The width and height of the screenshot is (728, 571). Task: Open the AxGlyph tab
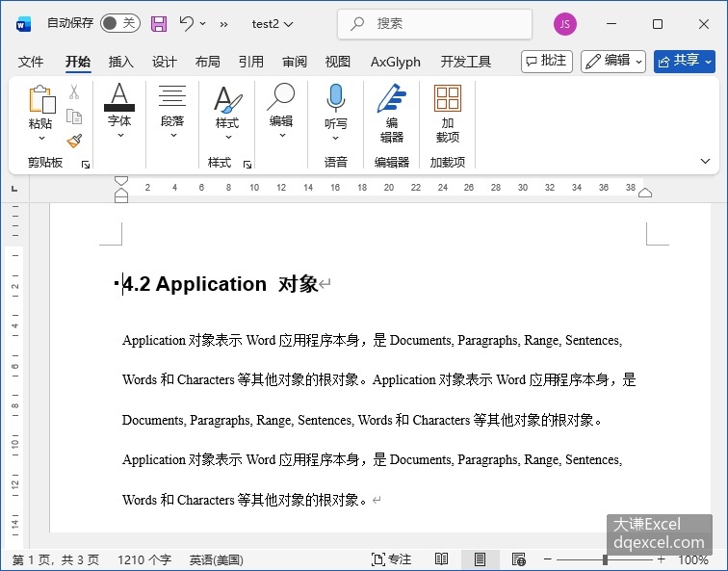click(x=396, y=62)
